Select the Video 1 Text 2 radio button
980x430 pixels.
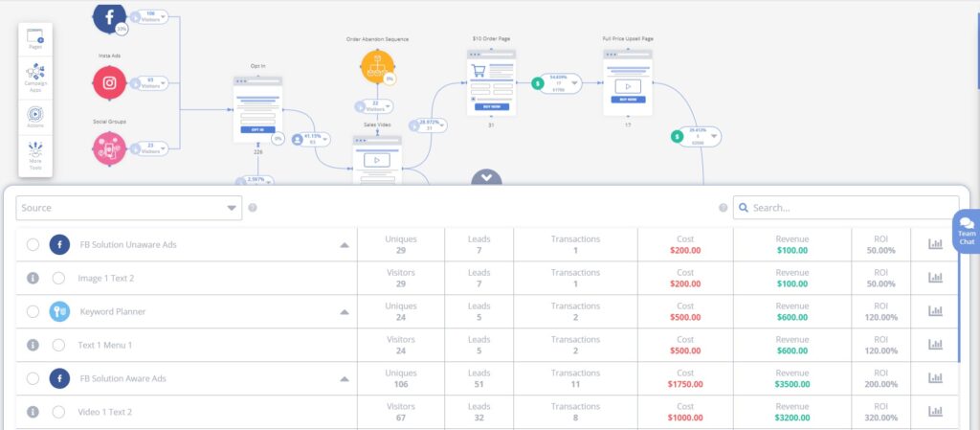[58, 412]
